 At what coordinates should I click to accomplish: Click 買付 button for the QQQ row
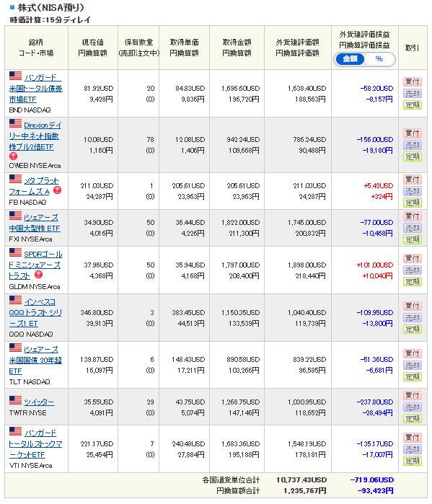click(413, 306)
